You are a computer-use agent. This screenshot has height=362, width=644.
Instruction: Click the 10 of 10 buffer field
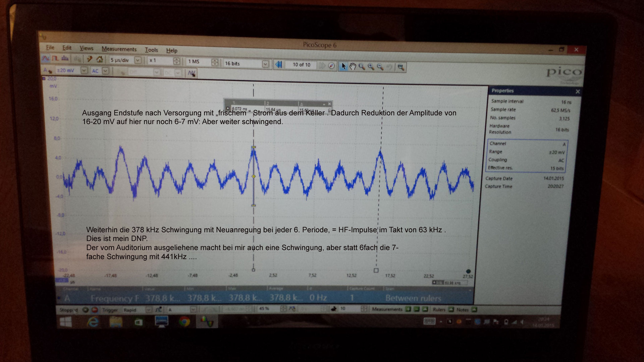tap(302, 65)
